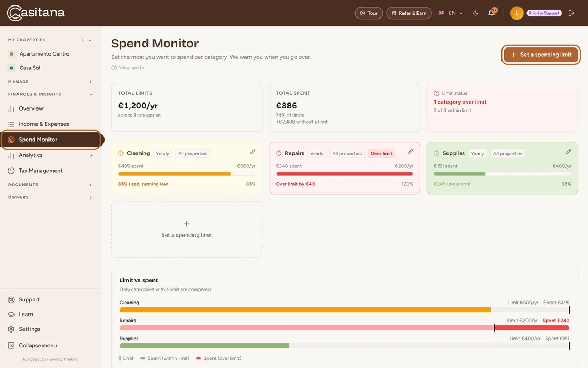Click Tax Management pie icon
Image resolution: width=588 pixels, height=368 pixels.
[11, 171]
